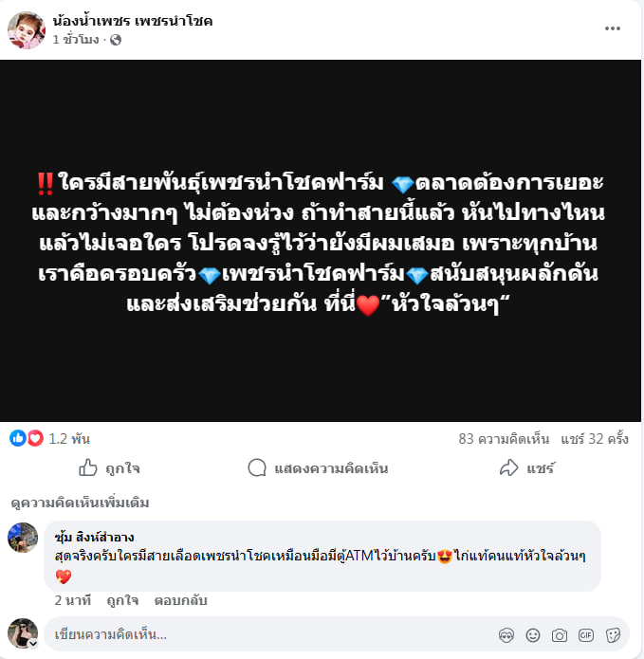Open the post options three-dot menu
The image size is (644, 659).
coord(613,28)
